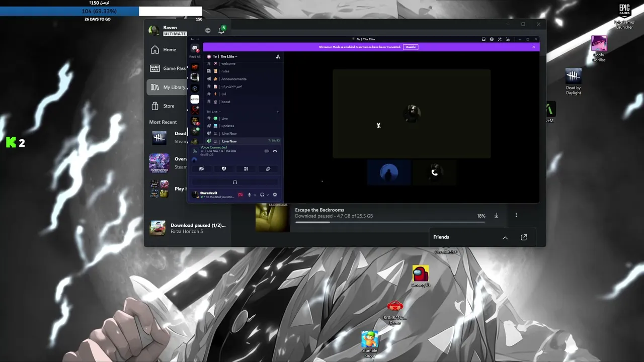The height and width of the screenshot is (362, 644).
Task: Open Dead by Daylight in Most Recent
Action: tap(168, 137)
